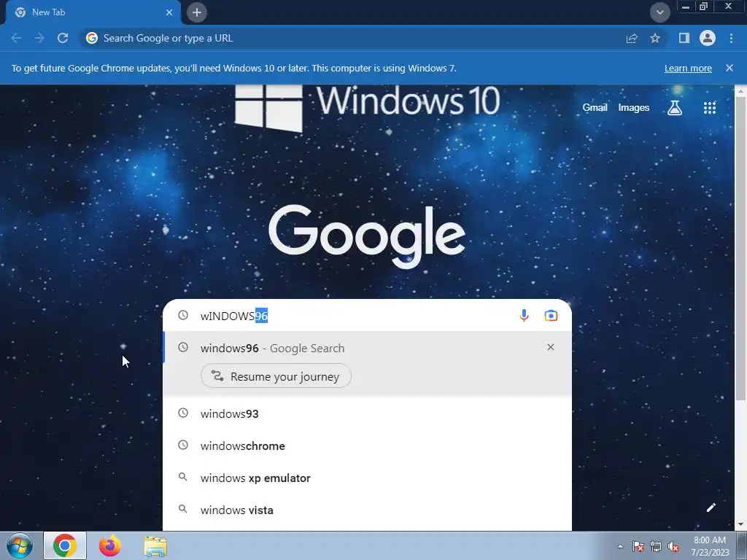
Task: Search by image with camera icon
Action: click(551, 315)
